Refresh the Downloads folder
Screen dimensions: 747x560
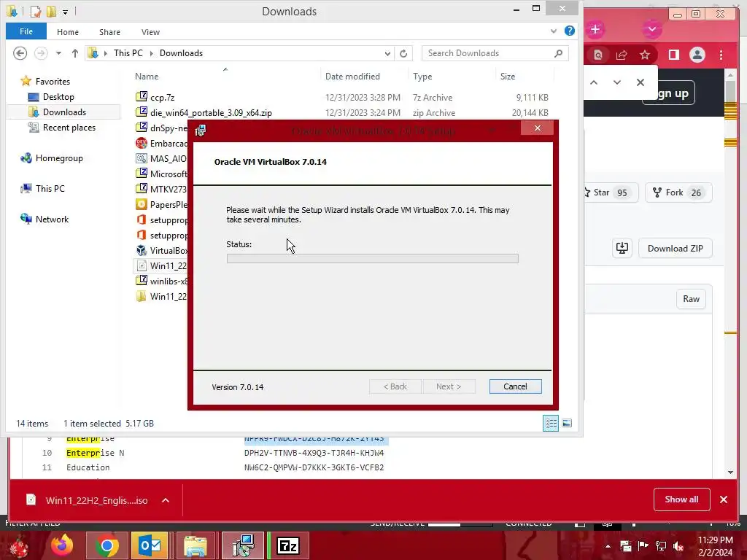pyautogui.click(x=403, y=53)
